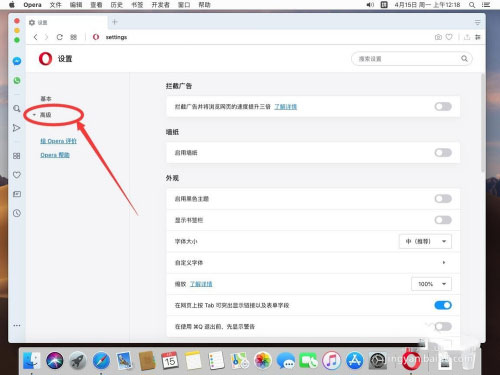Open the 帮助 menu

click(204, 5)
